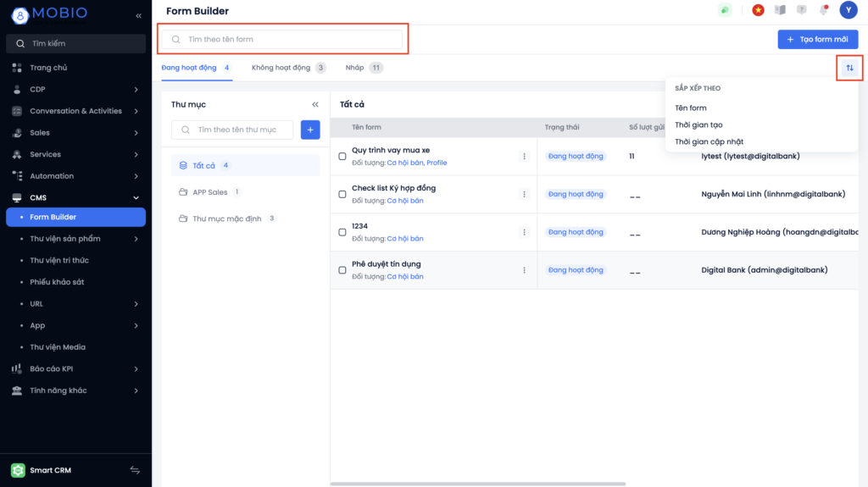The width and height of the screenshot is (868, 487).
Task: Tick checkbox for Quy trình vay mua xe
Action: coord(342,157)
